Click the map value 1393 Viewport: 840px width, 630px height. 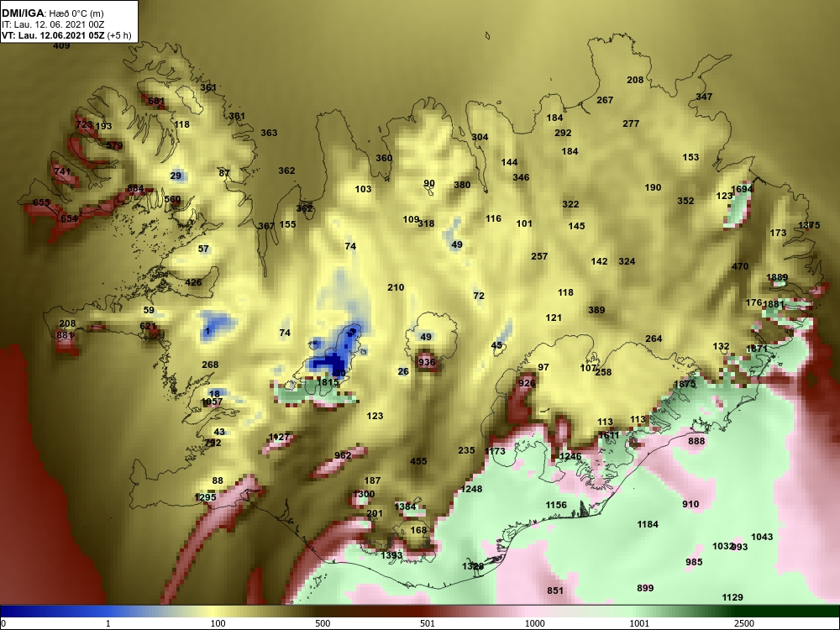(x=391, y=555)
